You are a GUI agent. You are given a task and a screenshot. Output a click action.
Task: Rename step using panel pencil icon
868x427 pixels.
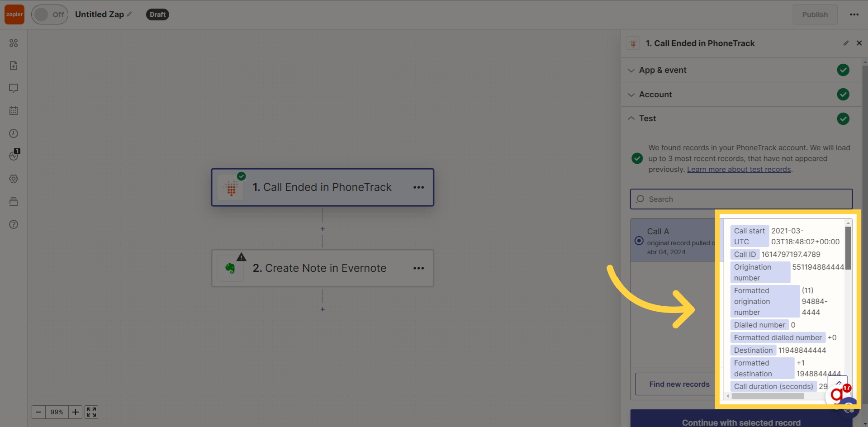point(846,43)
